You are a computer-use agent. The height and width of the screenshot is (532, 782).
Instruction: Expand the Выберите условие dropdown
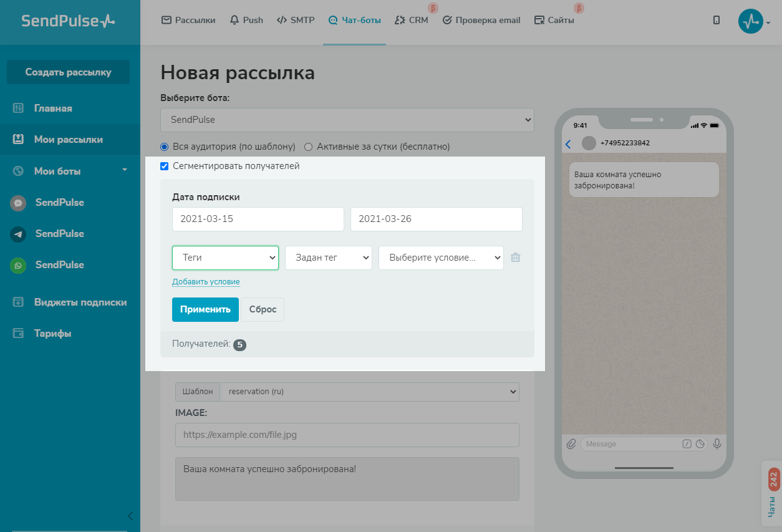click(440, 258)
